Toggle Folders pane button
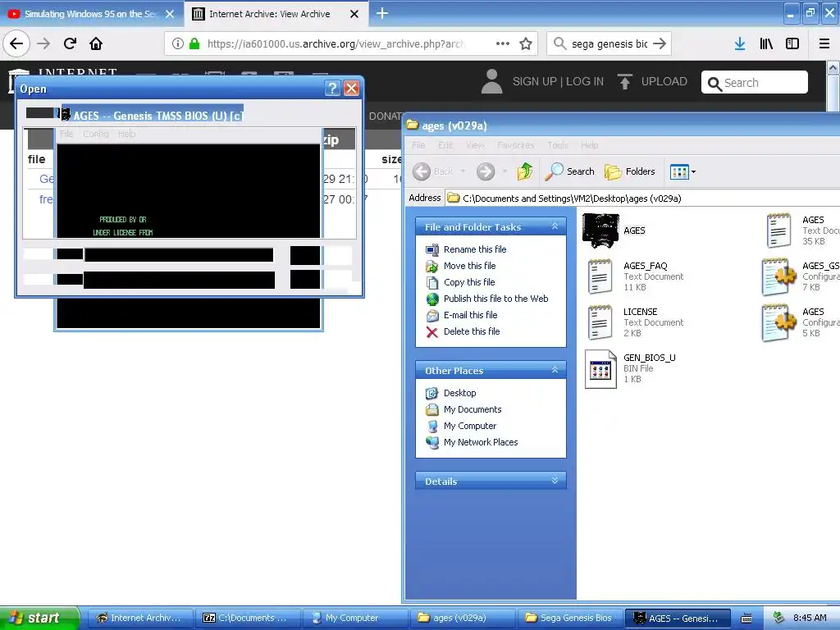This screenshot has height=630, width=840. click(x=630, y=171)
